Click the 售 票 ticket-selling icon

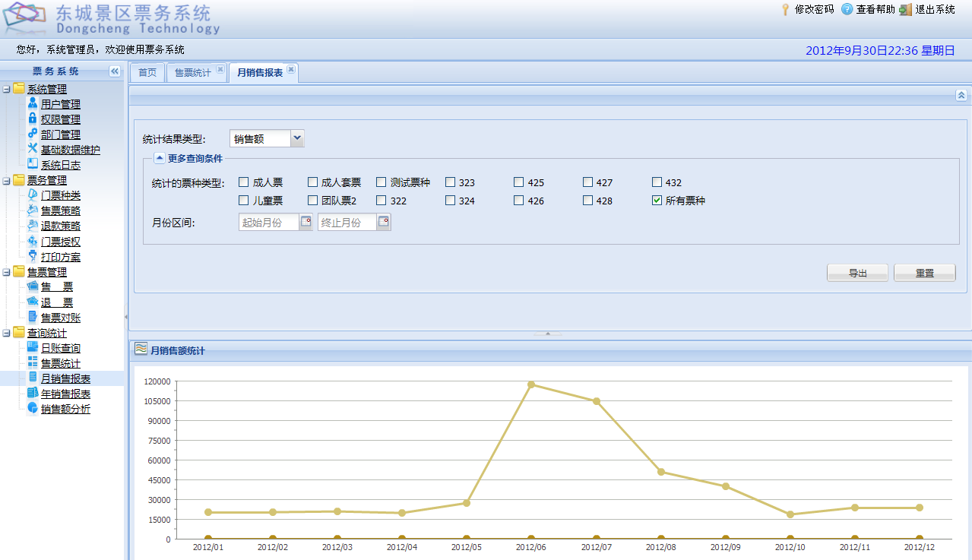point(33,286)
